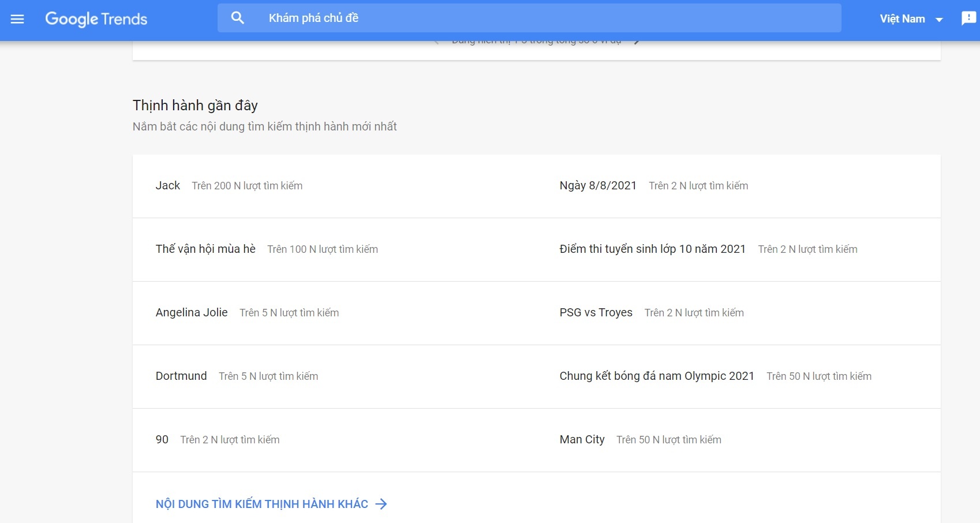Click the arrow beside Nội dung tìm kiếm thịnh hành khác
980x523 pixels.
pos(381,504)
